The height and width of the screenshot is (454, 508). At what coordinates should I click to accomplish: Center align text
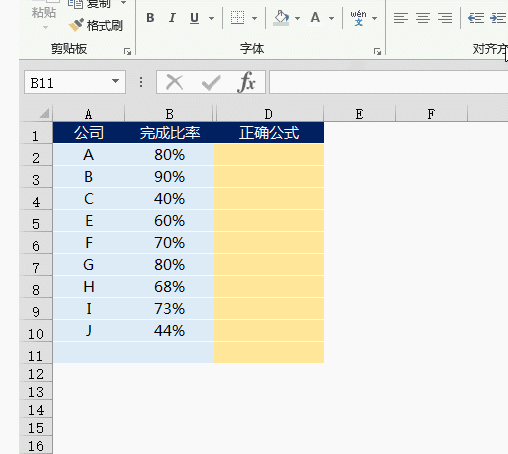pos(423,18)
